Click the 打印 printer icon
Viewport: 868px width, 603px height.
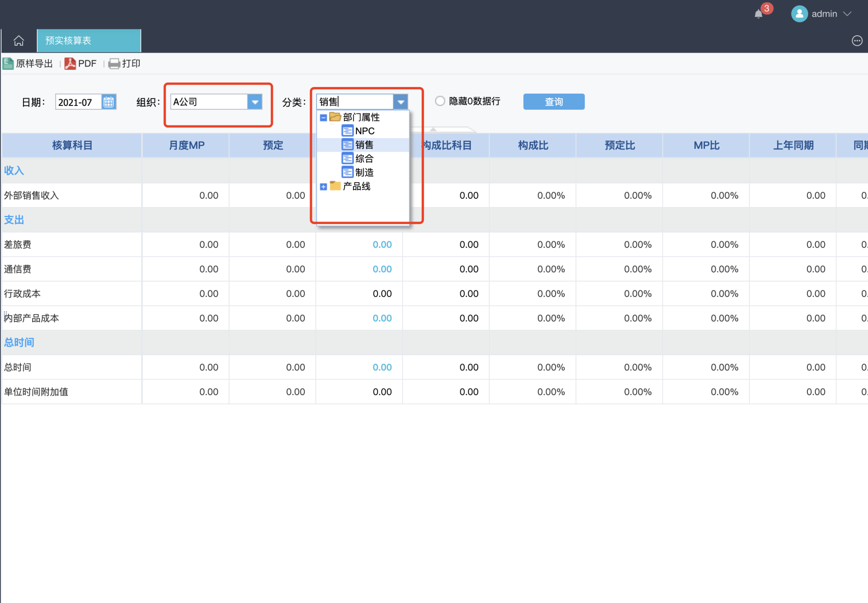(x=114, y=64)
